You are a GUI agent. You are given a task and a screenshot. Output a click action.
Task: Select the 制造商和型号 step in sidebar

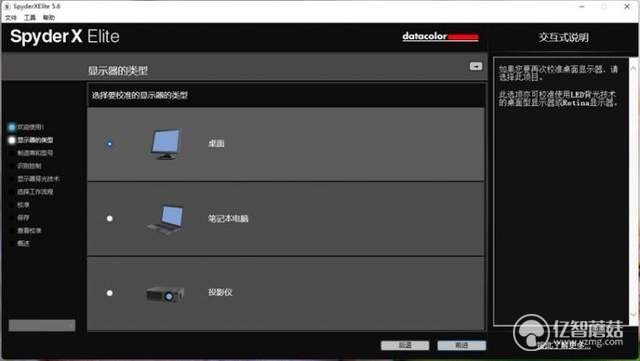35,153
